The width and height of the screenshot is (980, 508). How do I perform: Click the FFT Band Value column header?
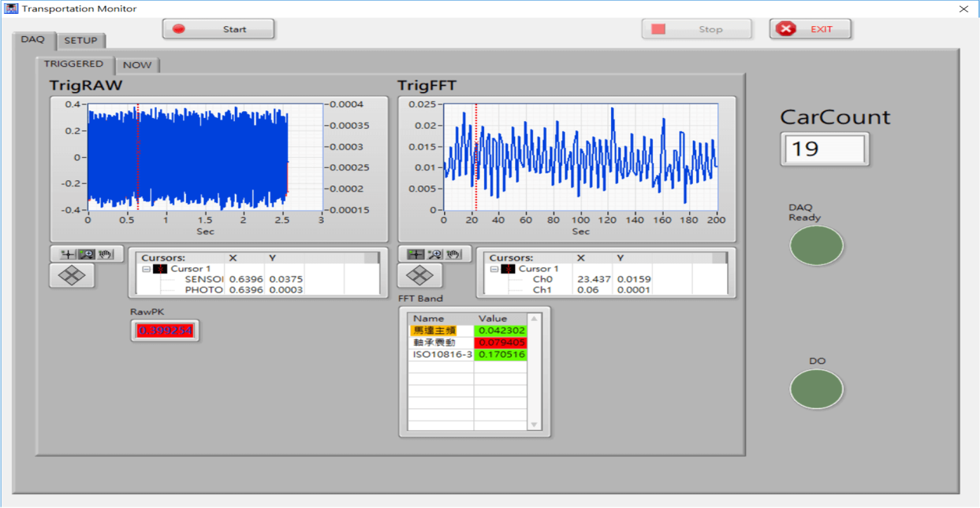[501, 318]
